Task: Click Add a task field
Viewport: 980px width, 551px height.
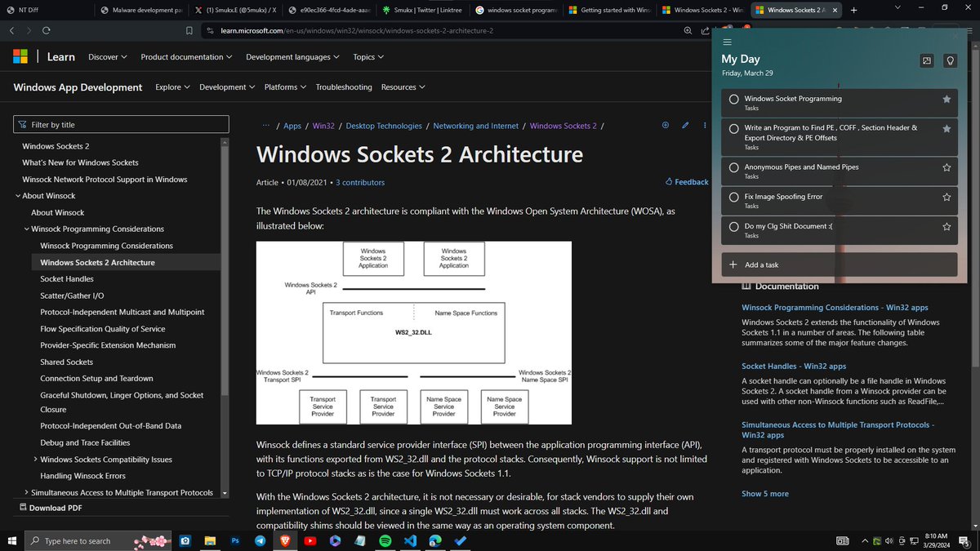Action: coord(840,264)
